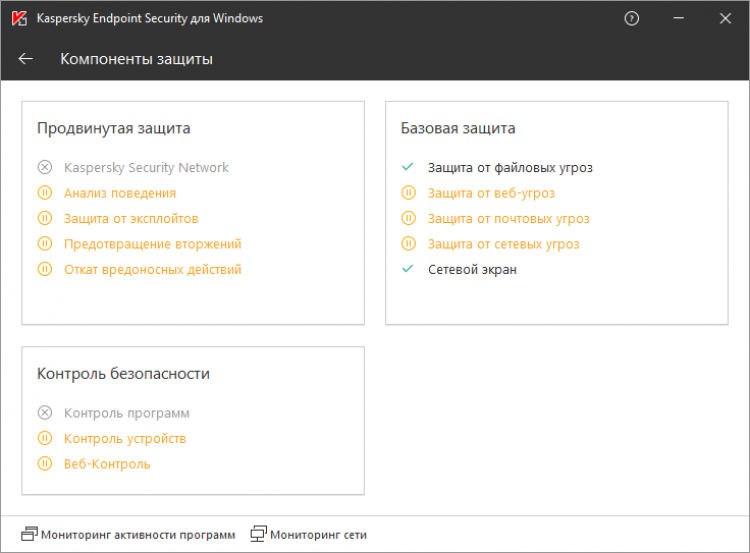Click the checkmark icon next to Сетевой экран
Viewport: 750px width, 553px height.
pos(407,269)
